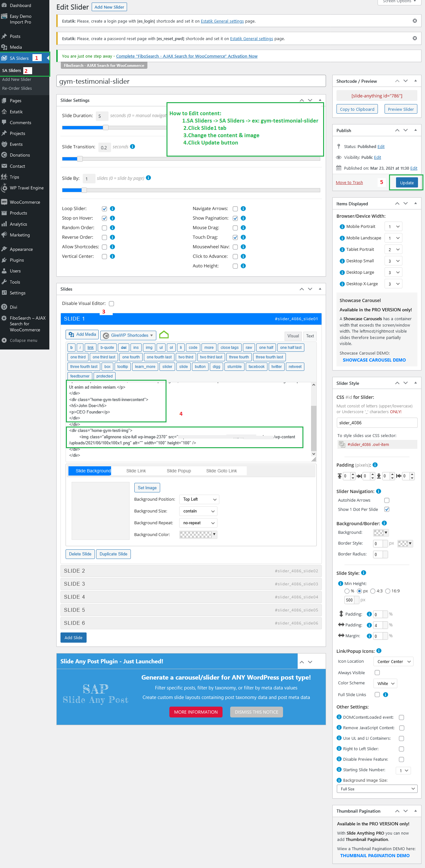This screenshot has height=868, width=425.
Task: Click the green home icon in editor toolbar
Action: click(x=164, y=335)
